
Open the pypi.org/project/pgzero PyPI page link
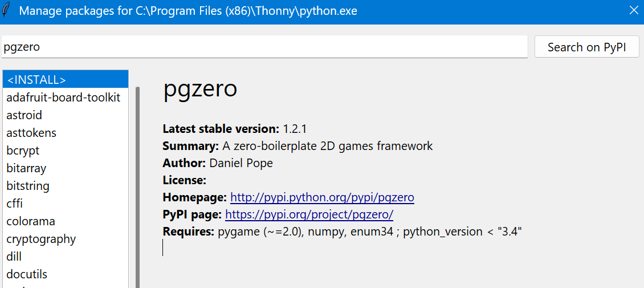tap(309, 214)
